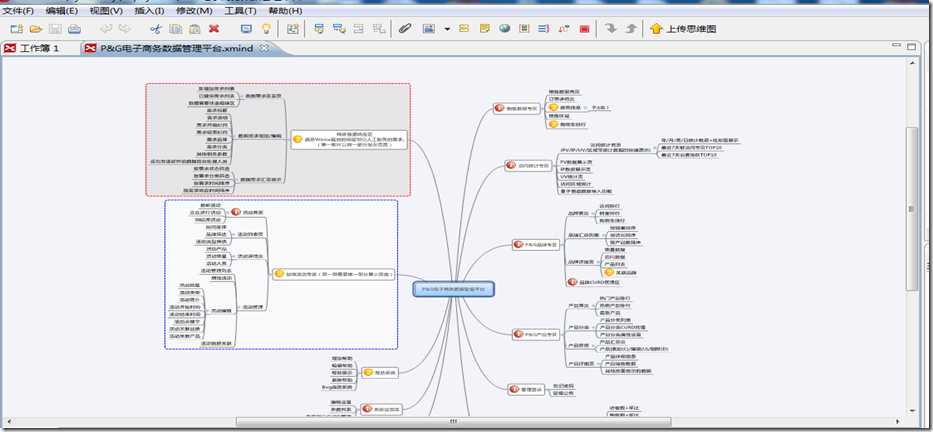Click yellow marker on blue-boundary main topic
Image resolution: width=933 pixels, height=432 pixels.
point(278,274)
